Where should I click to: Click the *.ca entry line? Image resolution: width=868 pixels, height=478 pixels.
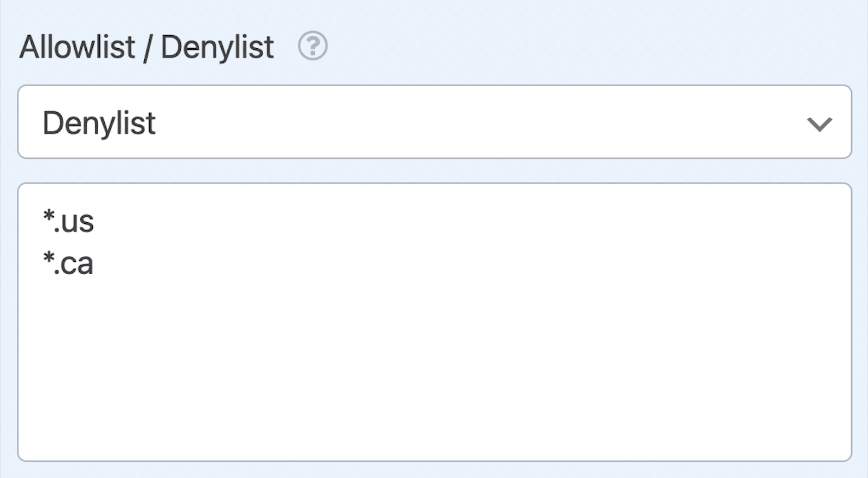pyautogui.click(x=68, y=264)
